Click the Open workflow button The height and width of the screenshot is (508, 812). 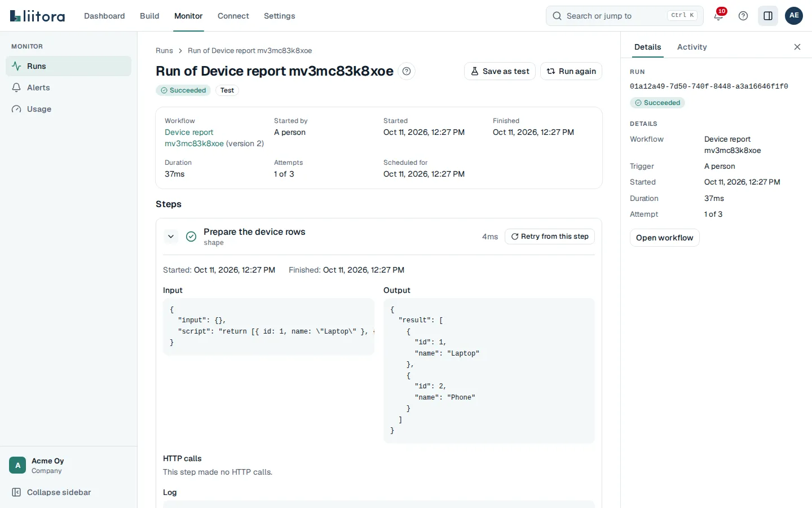665,238
